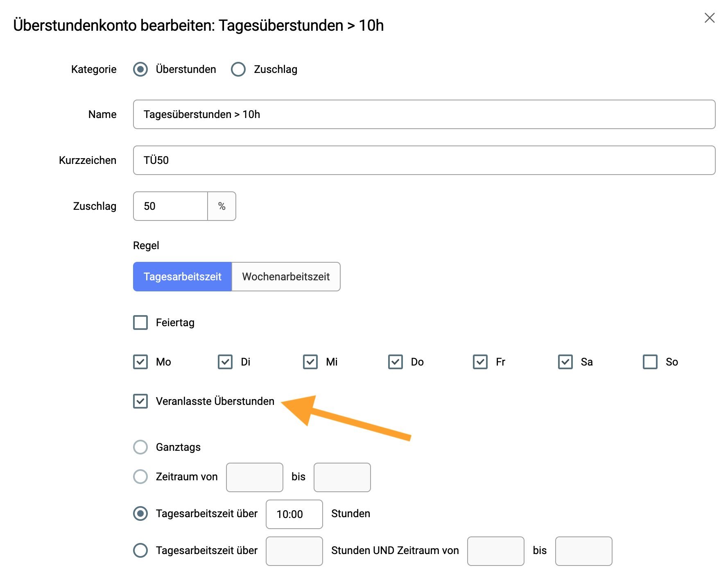The width and height of the screenshot is (728, 577).
Task: Select Tagesarbeitszeit über Stunden UND Zeitraum radio
Action: pyautogui.click(x=140, y=550)
